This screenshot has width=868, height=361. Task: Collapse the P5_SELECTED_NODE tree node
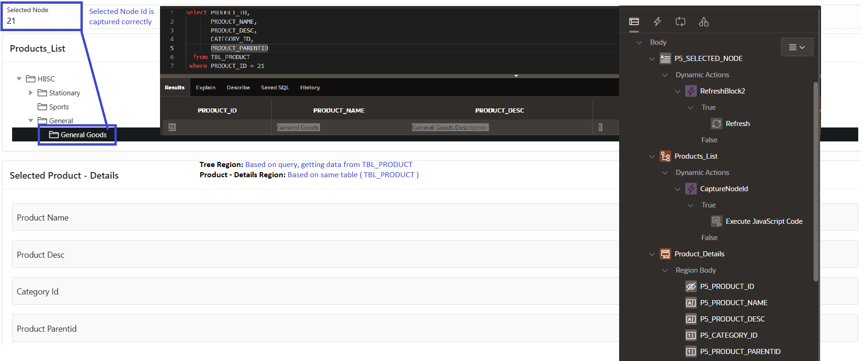pos(652,59)
